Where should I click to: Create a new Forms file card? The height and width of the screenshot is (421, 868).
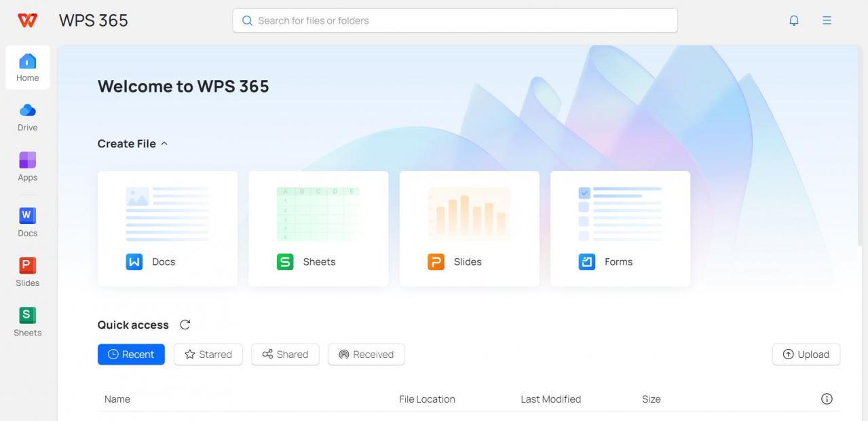620,229
